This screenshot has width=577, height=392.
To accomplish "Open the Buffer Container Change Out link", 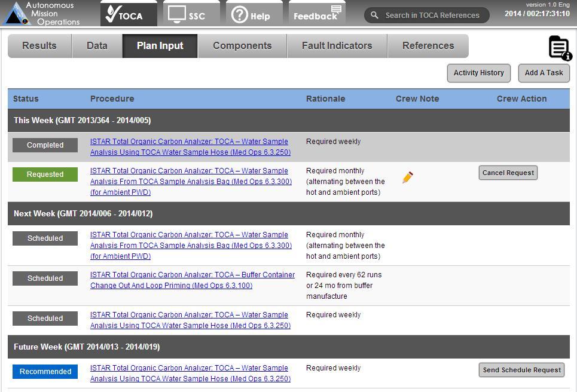I will click(x=193, y=280).
